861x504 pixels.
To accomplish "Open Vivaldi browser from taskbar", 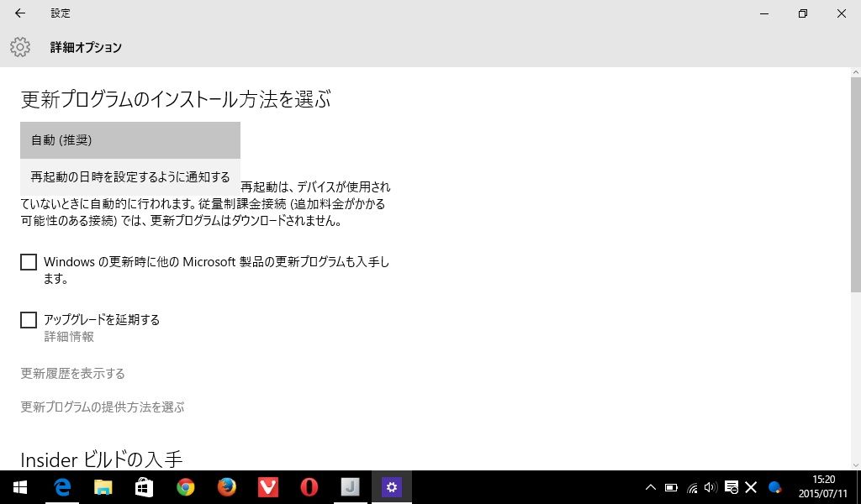I will click(268, 487).
